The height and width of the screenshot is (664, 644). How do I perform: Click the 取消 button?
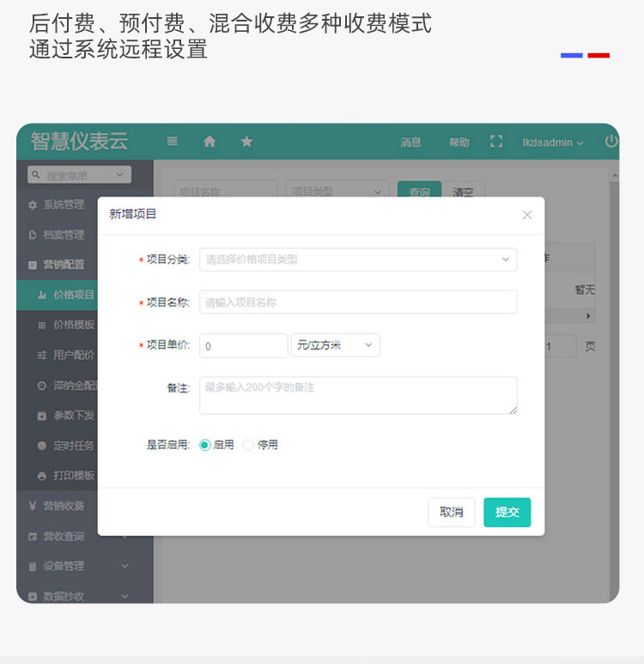(x=451, y=512)
